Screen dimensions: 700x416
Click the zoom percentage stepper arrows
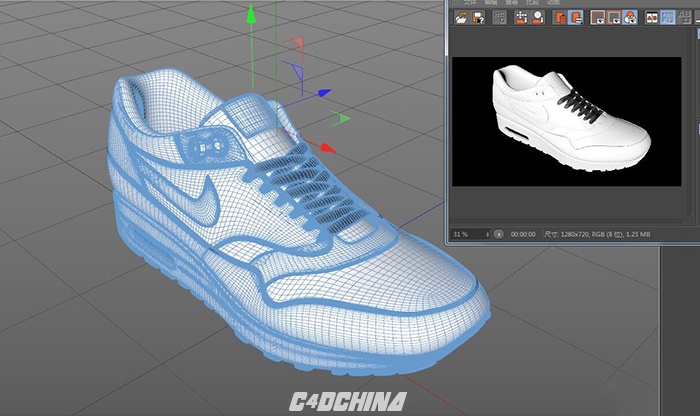pyautogui.click(x=488, y=234)
